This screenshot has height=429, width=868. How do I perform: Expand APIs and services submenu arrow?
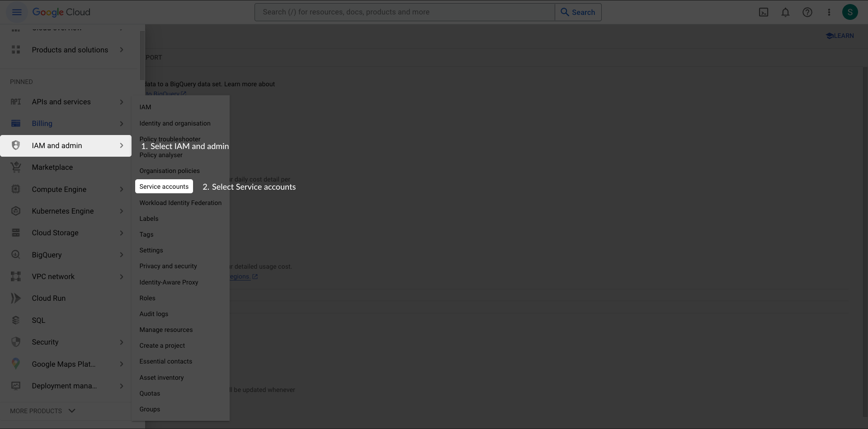pos(122,102)
